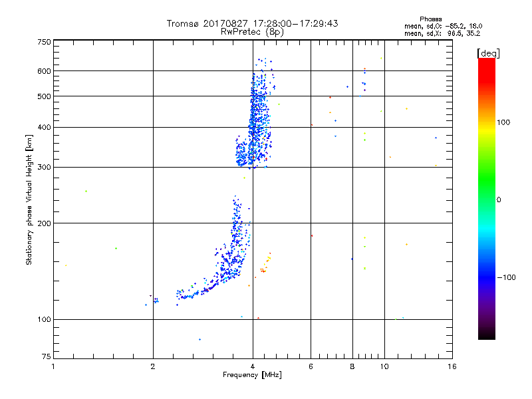Click the 'Frequency [MHz]' axis label

tap(252, 375)
